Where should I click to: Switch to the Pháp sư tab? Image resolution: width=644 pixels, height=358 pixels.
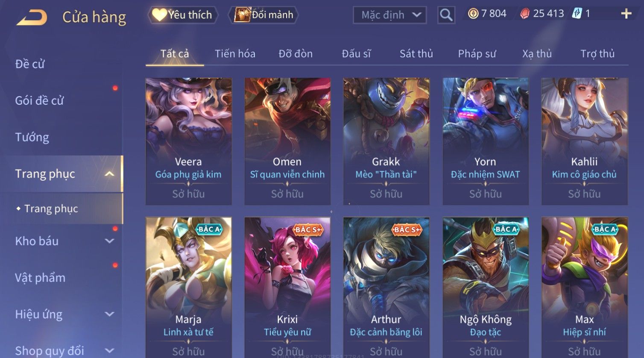point(477,54)
